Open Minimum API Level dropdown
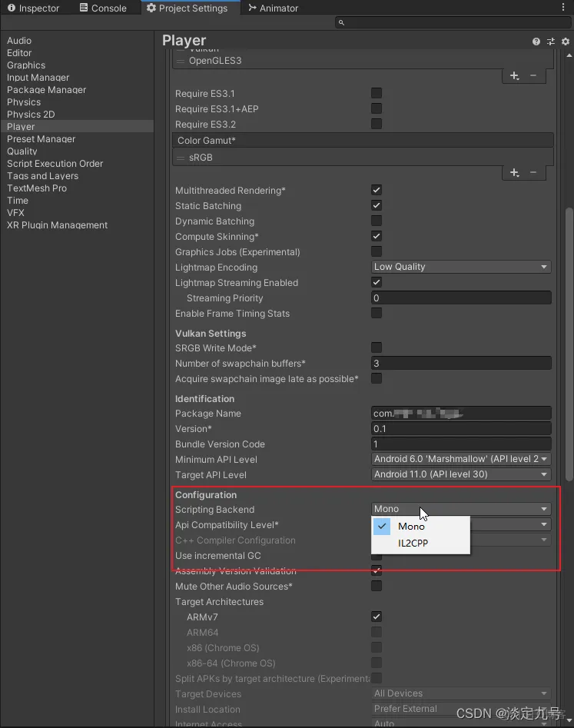574x728 pixels. [x=461, y=459]
